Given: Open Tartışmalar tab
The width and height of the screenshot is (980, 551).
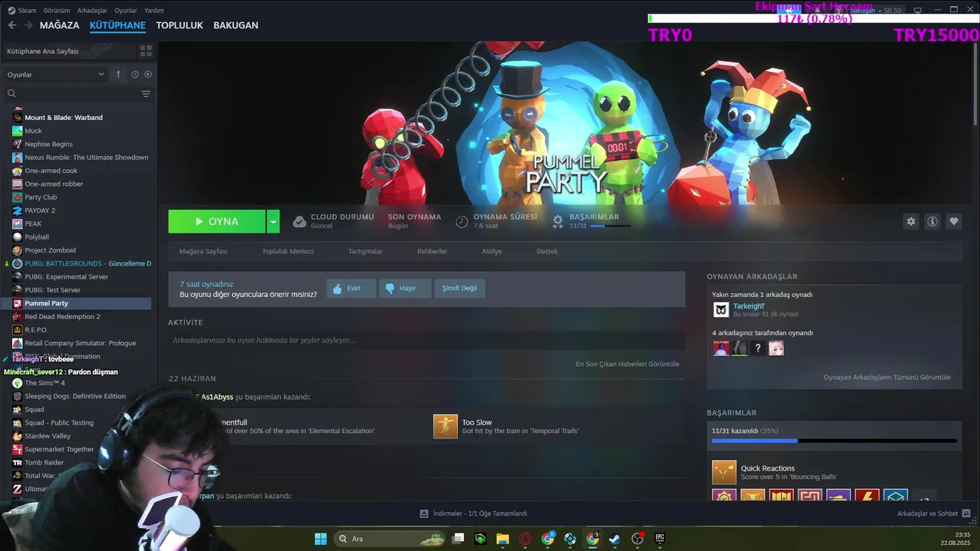Looking at the screenshot, I should (365, 251).
